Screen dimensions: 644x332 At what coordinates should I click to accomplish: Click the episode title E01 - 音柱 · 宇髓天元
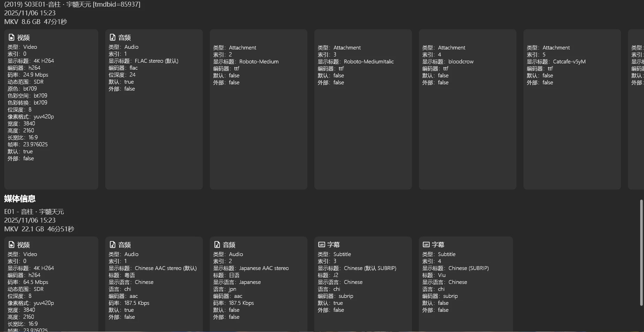pyautogui.click(x=34, y=211)
